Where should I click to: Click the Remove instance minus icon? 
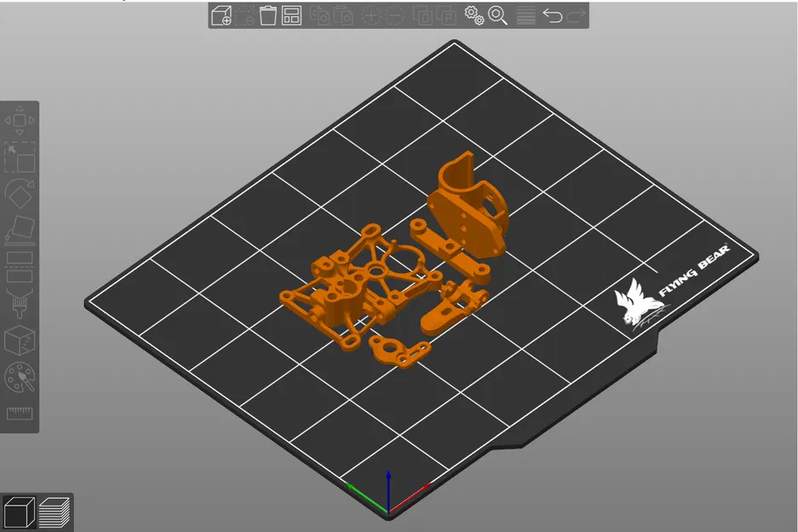point(394,15)
